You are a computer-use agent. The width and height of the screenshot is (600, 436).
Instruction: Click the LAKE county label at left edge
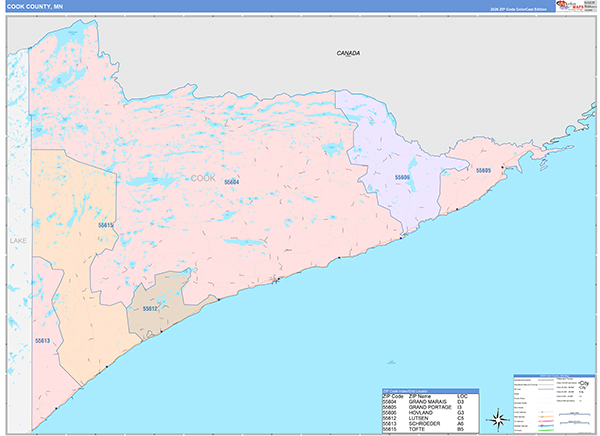(x=16, y=242)
